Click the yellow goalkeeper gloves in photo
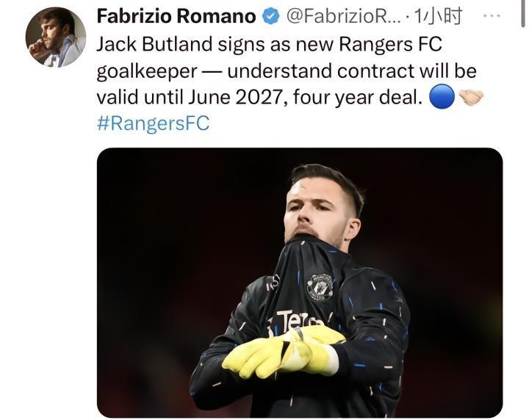Image resolution: width=529 pixels, height=420 pixels. (283, 352)
